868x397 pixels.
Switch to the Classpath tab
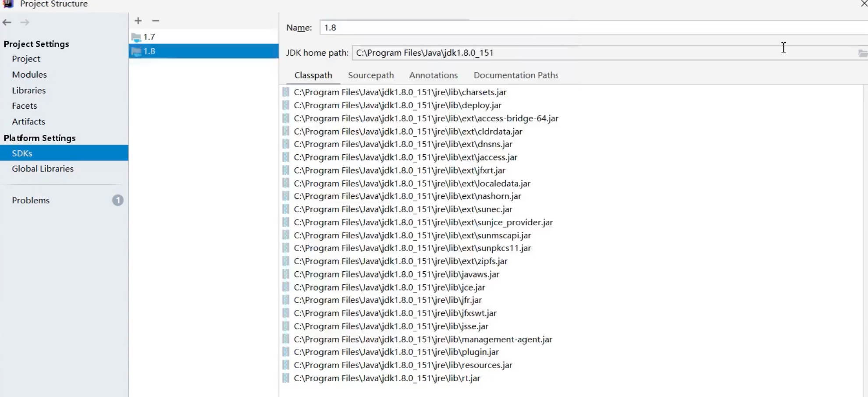pyautogui.click(x=313, y=75)
